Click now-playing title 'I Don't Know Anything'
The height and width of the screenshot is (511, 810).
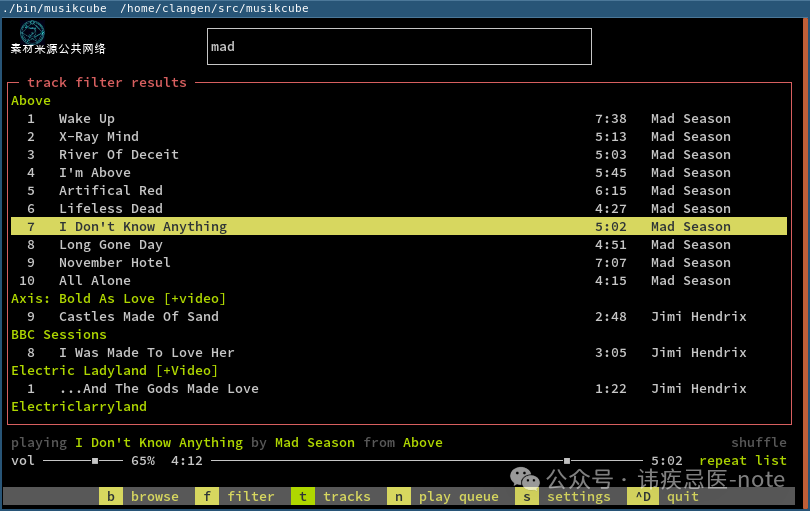(x=159, y=443)
